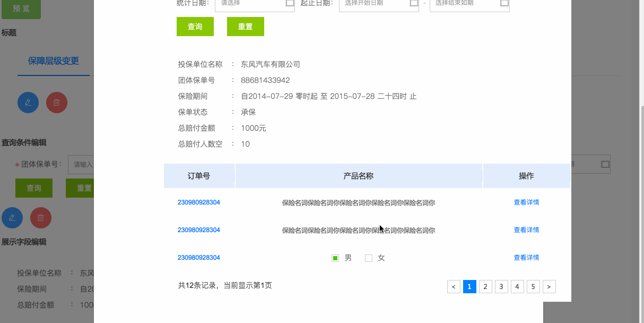This screenshot has width=644, height=323.
Task: Click the blue edit icon above 展示字段编辑
Action: coord(12,217)
